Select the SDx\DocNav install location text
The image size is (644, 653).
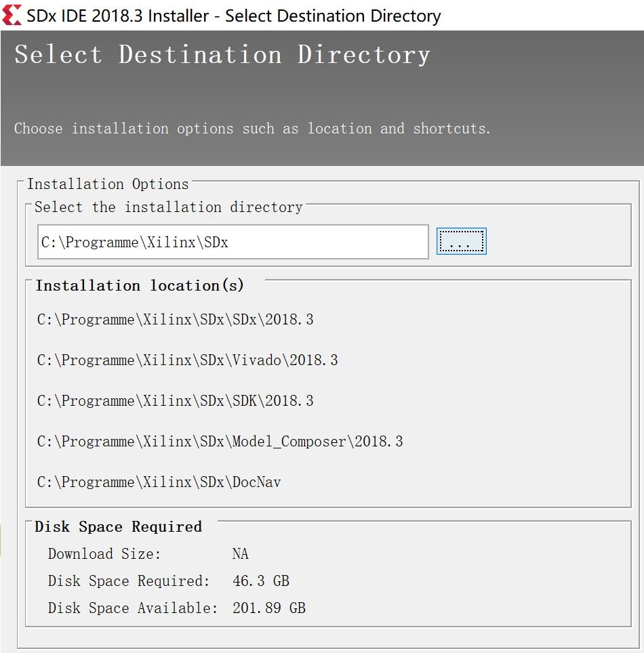click(x=159, y=482)
